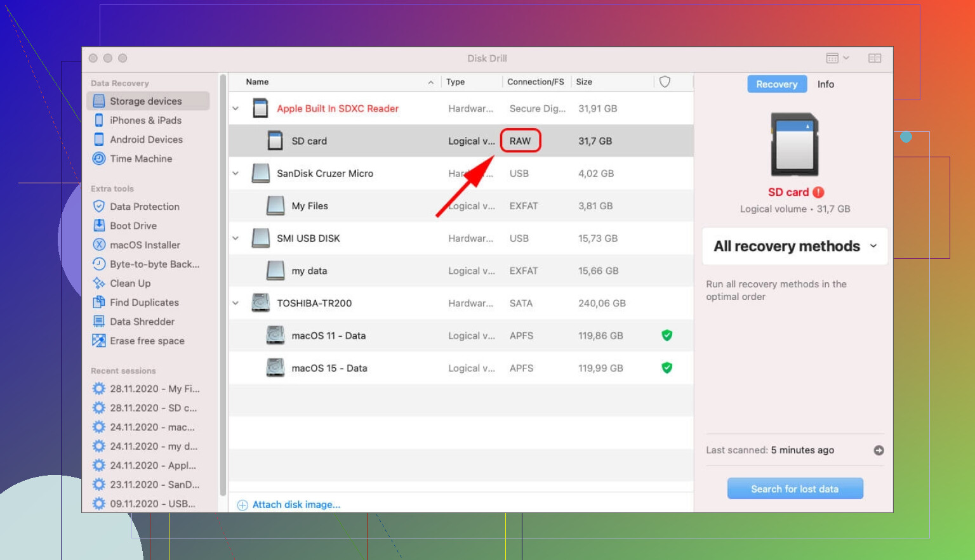
Task: Click Search for lost data button
Action: 794,489
